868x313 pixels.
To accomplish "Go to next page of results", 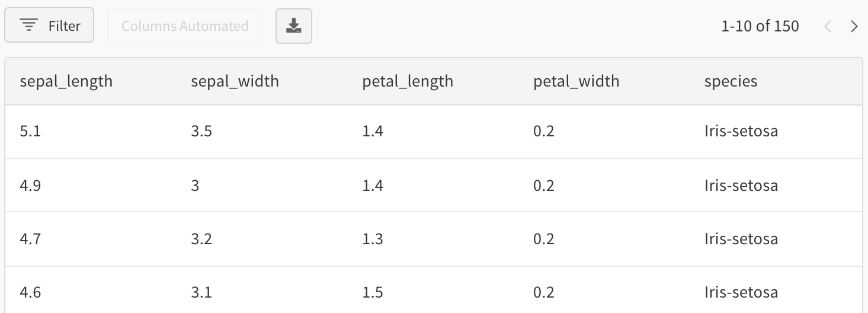I will click(x=854, y=27).
